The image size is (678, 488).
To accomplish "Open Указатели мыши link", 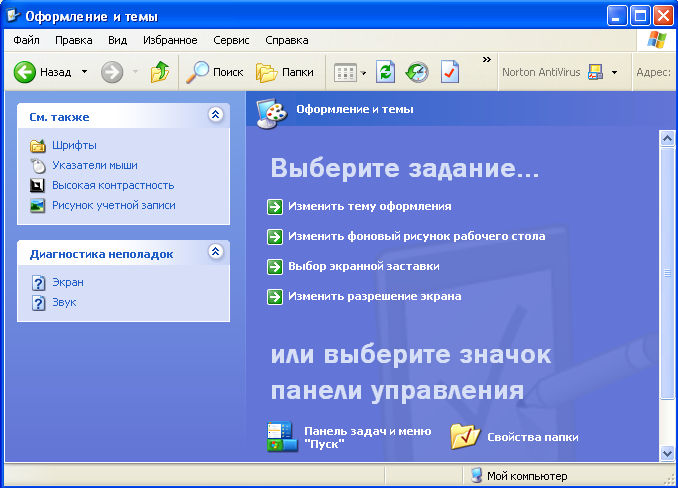I will [x=95, y=165].
